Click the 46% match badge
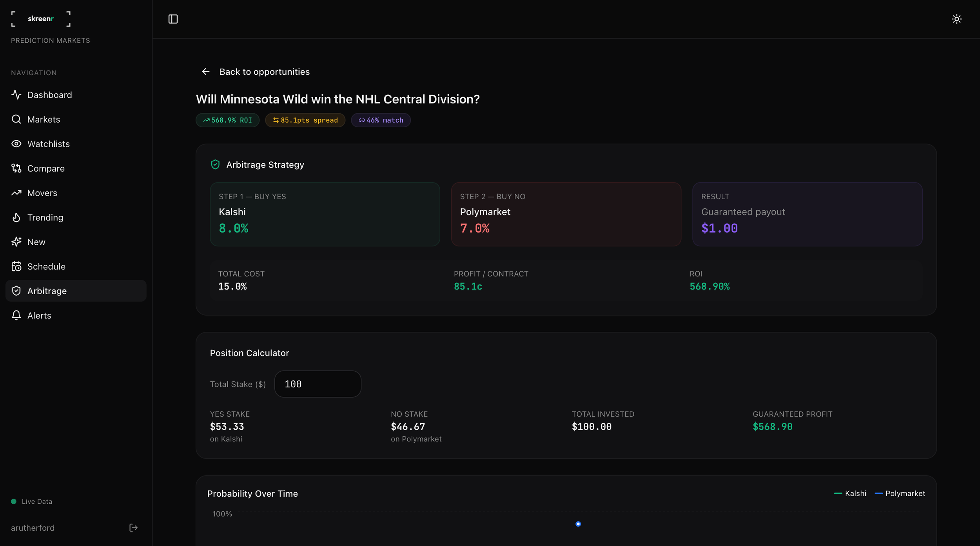 (x=381, y=120)
